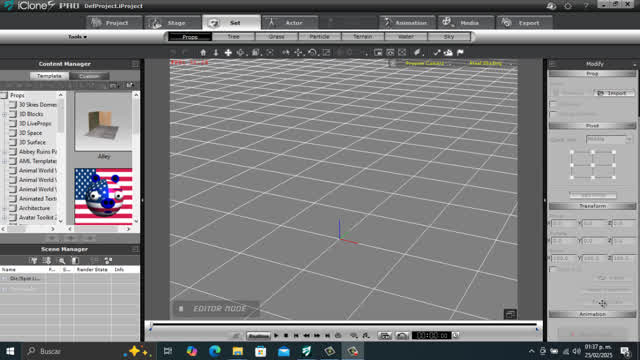This screenshot has width=640, height=360.
Task: Expand the Avatar Toolkit folder
Action: (4, 218)
